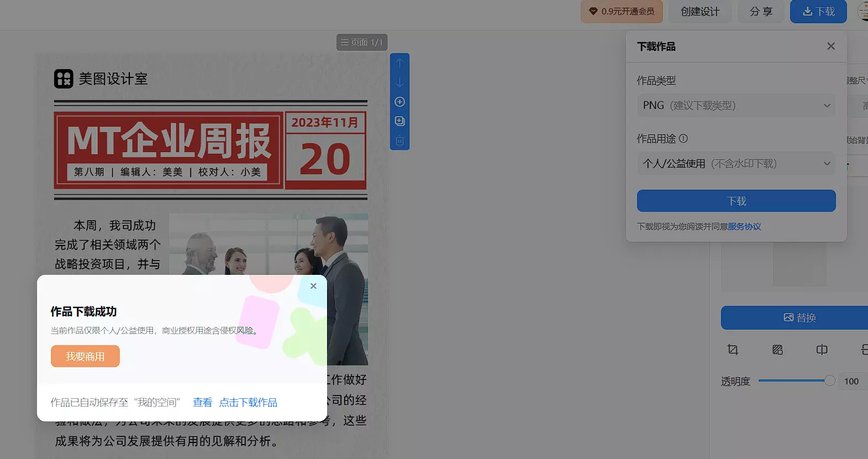Click the hatched background removal icon
The width and height of the screenshot is (868, 459).
click(x=777, y=350)
